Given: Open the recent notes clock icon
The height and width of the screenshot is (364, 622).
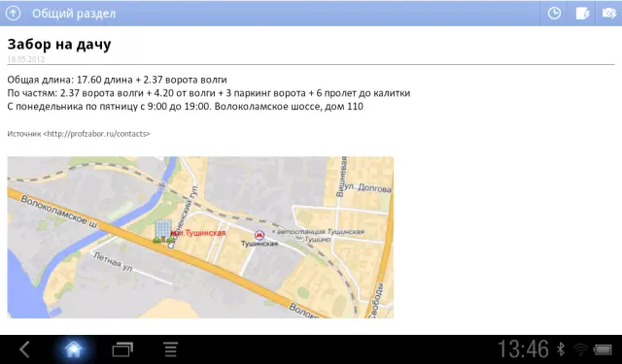Looking at the screenshot, I should tap(554, 13).
